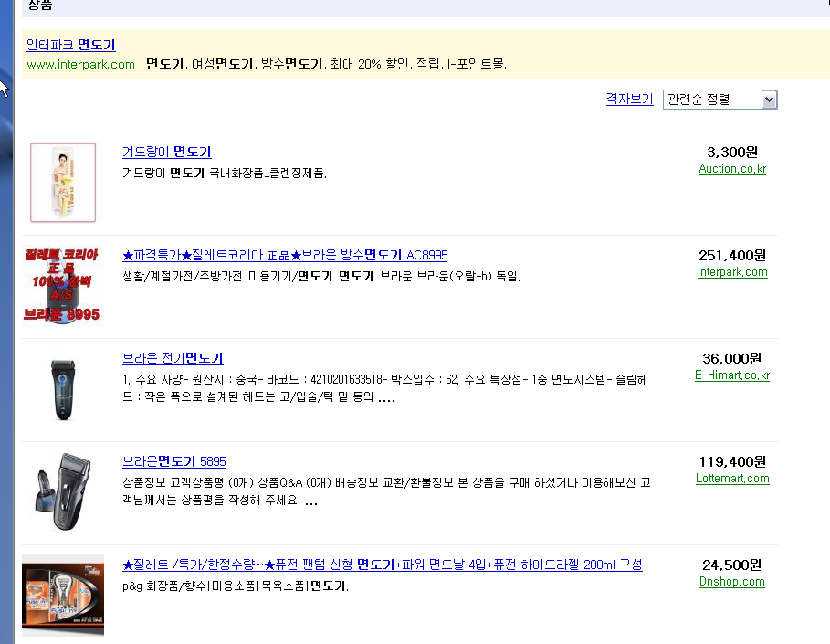Go to E-Himart.co.kr seller link
This screenshot has width=830, height=644.
coord(732,375)
